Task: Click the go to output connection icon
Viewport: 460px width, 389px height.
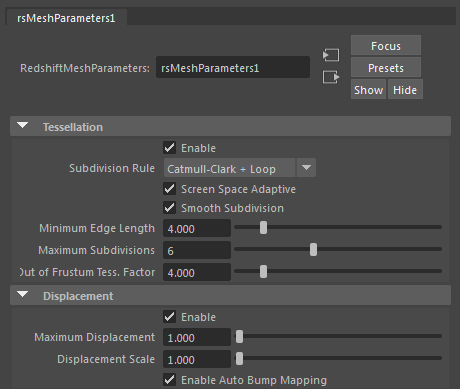Action: pos(331,77)
